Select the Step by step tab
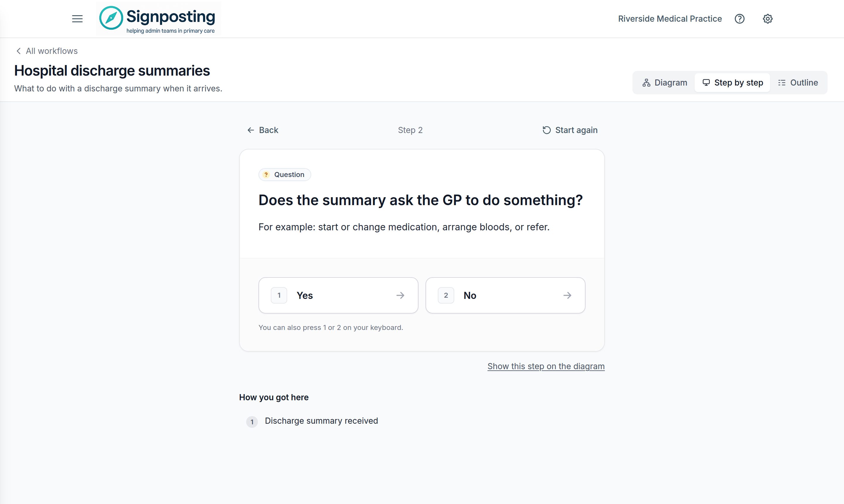 [x=732, y=83]
